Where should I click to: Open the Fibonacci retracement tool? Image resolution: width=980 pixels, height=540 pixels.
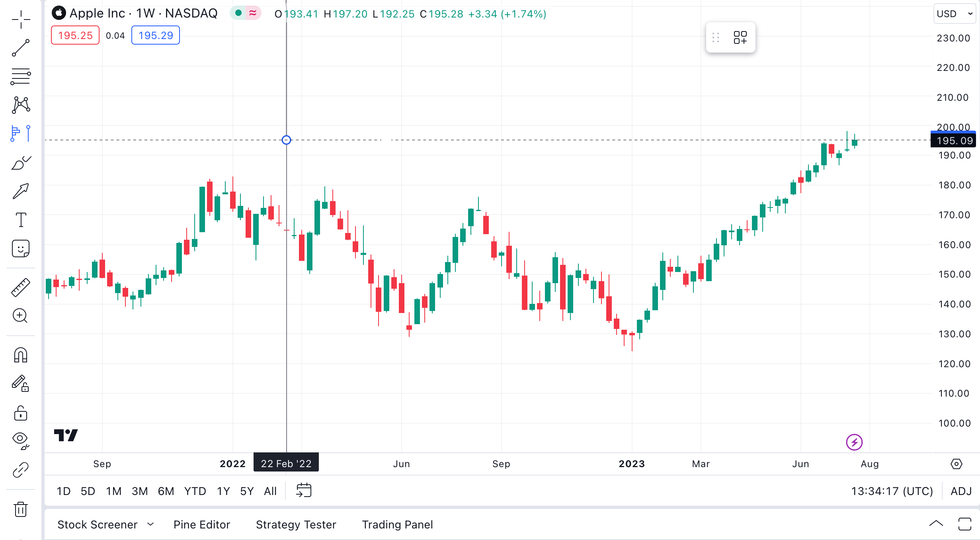click(21, 76)
